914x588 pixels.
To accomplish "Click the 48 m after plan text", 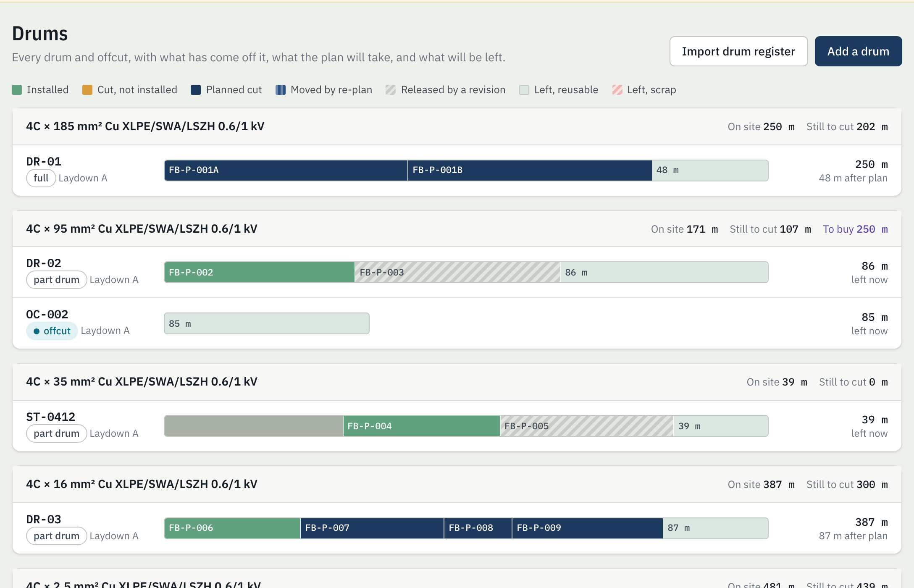I will point(853,178).
